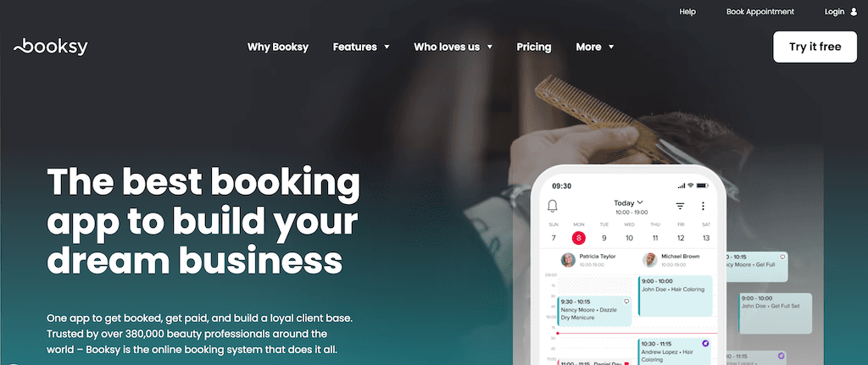Open the Why Booksy menu item
The width and height of the screenshot is (868, 365).
click(x=278, y=47)
